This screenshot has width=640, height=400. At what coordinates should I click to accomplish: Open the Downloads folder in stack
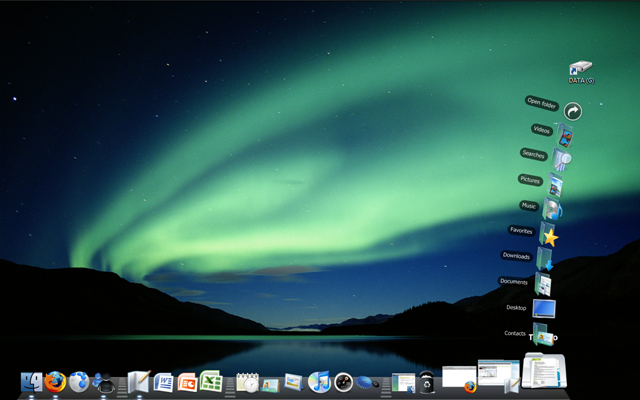coord(545,259)
